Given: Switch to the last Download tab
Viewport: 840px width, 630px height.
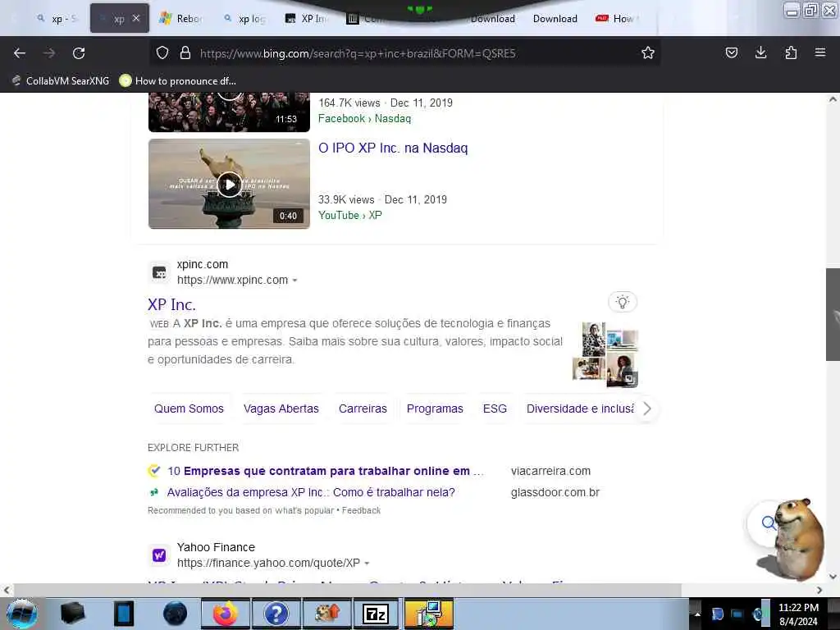Looking at the screenshot, I should tap(555, 19).
